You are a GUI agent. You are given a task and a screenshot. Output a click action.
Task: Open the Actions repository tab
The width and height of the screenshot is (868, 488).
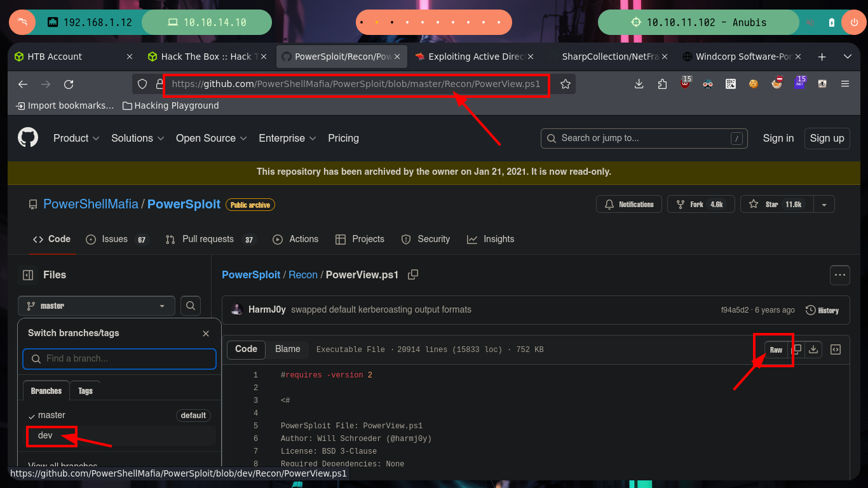pyautogui.click(x=295, y=239)
